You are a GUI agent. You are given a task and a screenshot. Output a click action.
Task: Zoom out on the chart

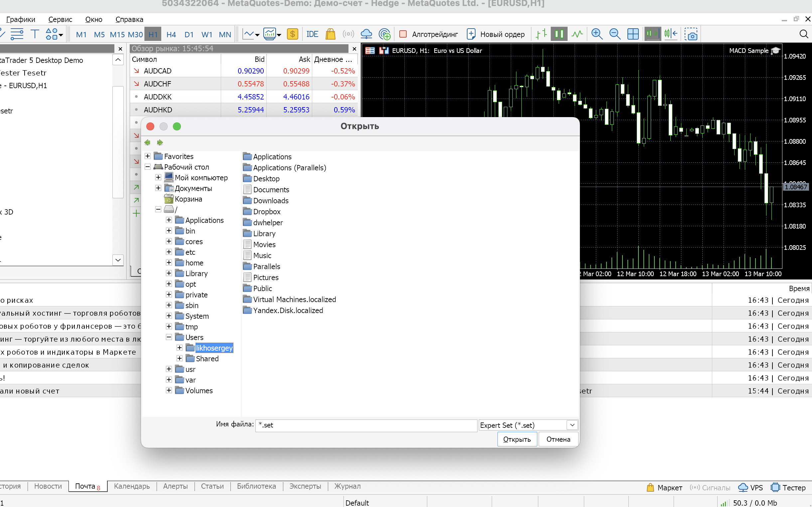615,34
